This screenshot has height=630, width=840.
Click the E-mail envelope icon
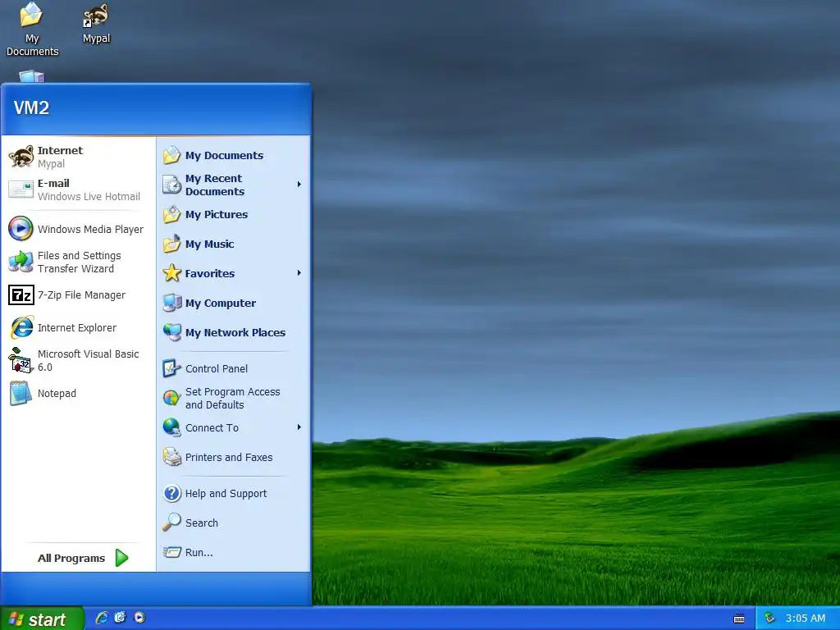tap(21, 189)
